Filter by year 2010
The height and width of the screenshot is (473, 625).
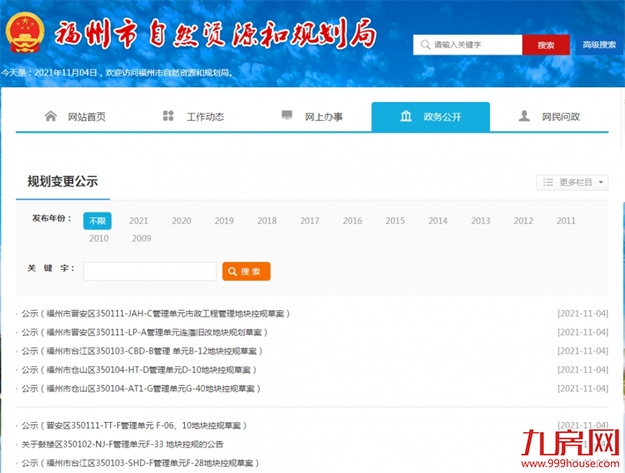pos(99,238)
